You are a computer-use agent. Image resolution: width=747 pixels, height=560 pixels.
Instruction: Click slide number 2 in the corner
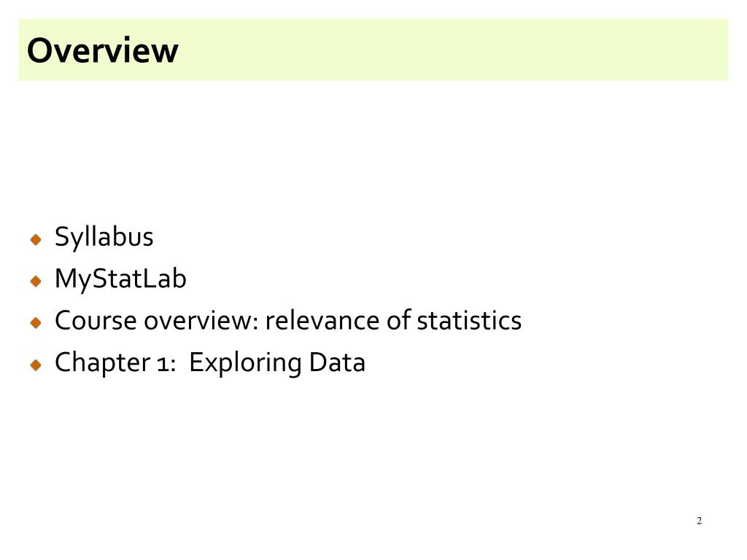click(699, 521)
